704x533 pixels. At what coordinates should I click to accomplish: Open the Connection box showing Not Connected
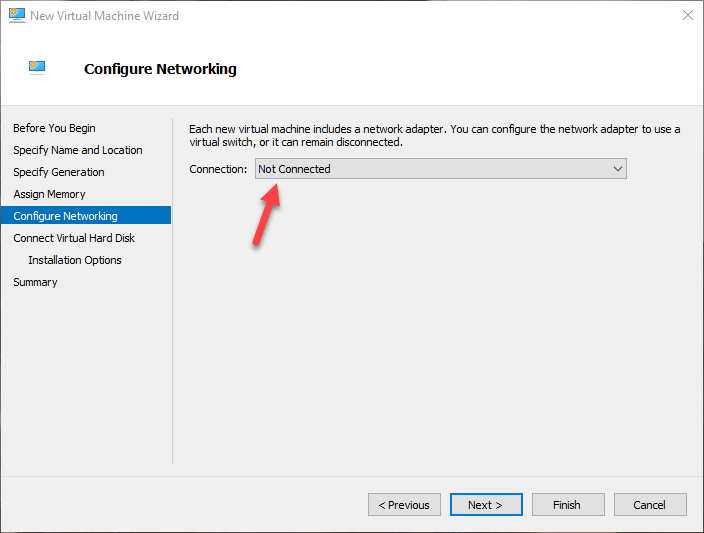(430, 169)
